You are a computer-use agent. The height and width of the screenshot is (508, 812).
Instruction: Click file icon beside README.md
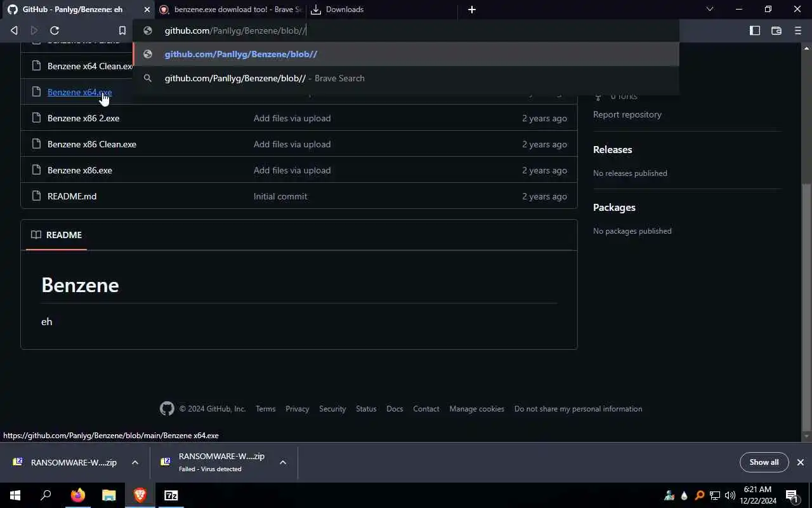point(36,196)
